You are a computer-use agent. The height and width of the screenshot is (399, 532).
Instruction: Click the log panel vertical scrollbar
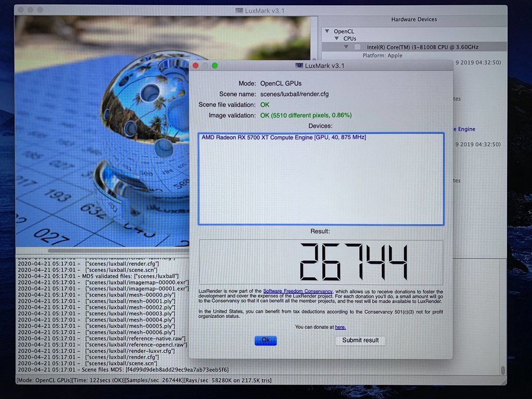pos(503,370)
